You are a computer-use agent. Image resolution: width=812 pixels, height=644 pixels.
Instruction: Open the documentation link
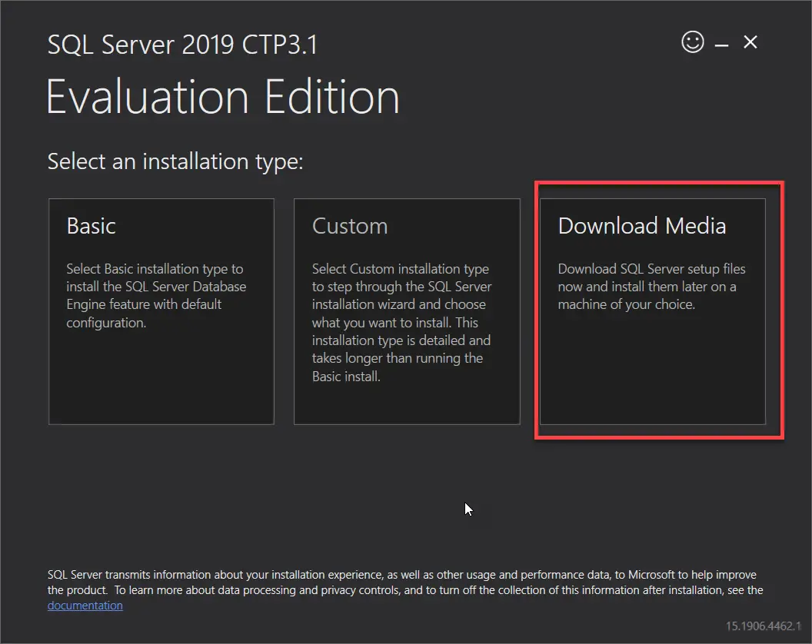(x=85, y=605)
